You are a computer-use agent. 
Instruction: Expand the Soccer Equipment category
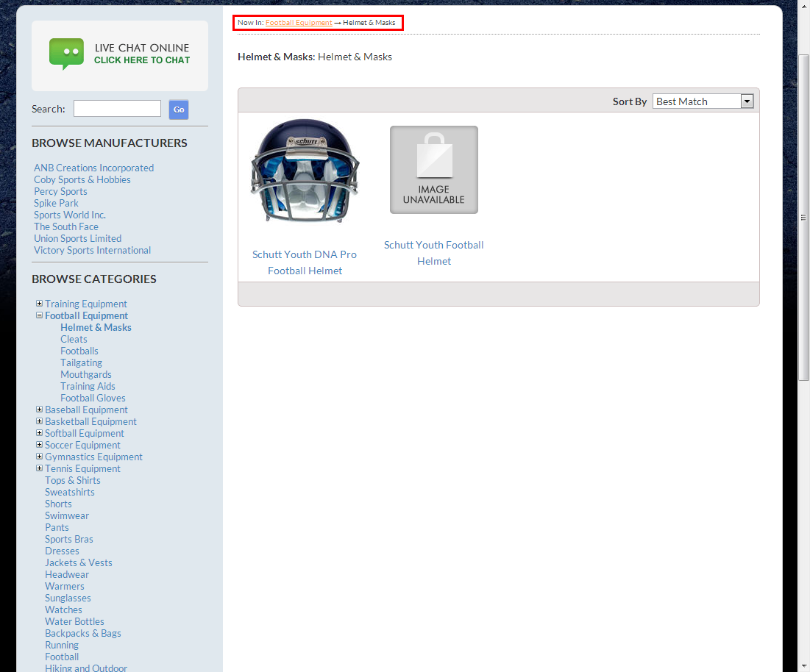point(39,445)
